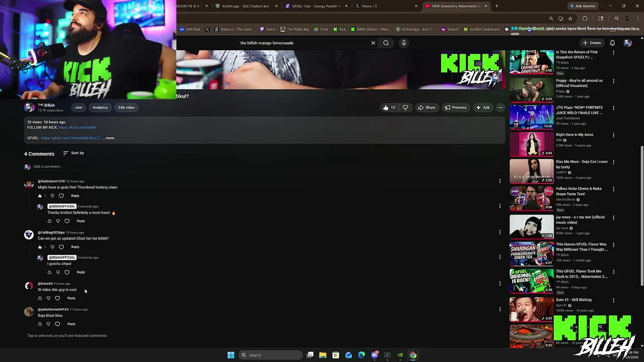The height and width of the screenshot is (362, 644).
Task: Open options menu for peterbennett4124's comment
Action: click(x=500, y=309)
